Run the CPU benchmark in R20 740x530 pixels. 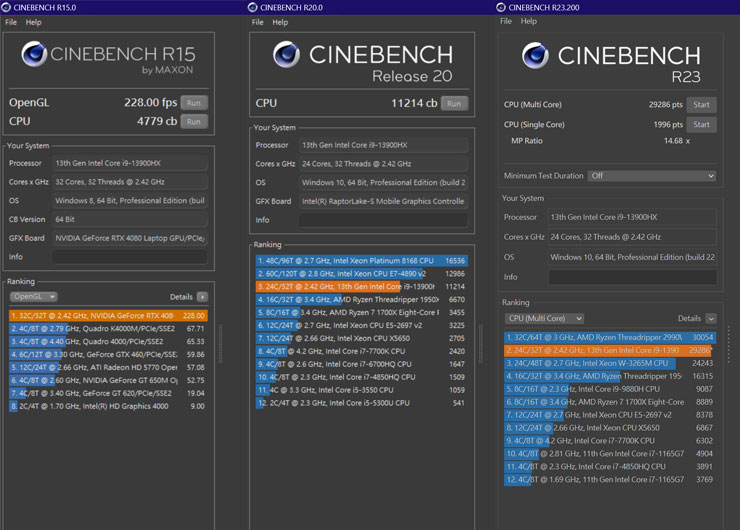454,104
